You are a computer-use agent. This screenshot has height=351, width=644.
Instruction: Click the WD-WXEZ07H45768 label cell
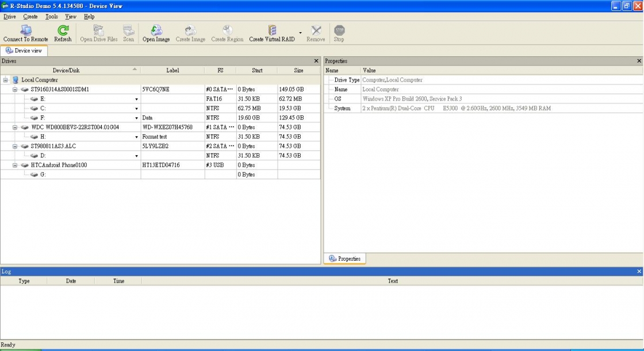click(172, 128)
